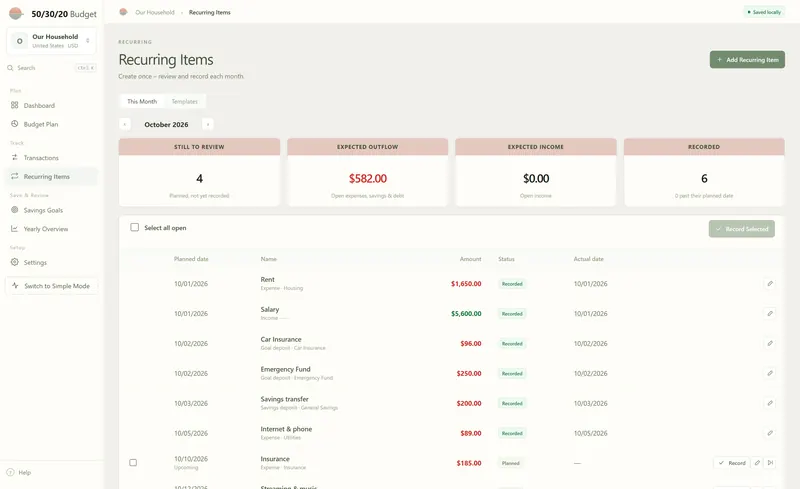Check the Select all open checkbox
The width and height of the screenshot is (800, 489).
[134, 227]
